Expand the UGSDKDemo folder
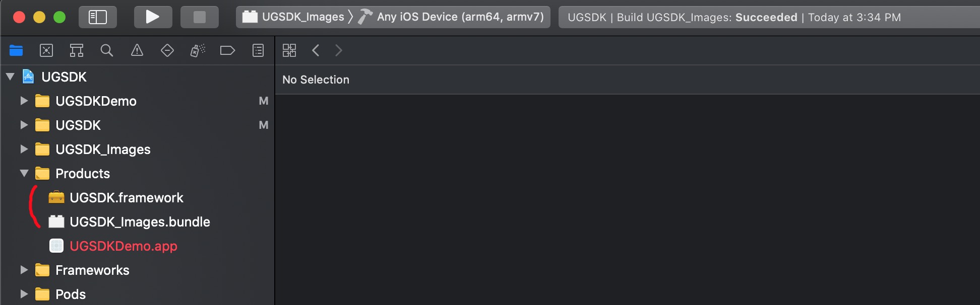 [24, 101]
